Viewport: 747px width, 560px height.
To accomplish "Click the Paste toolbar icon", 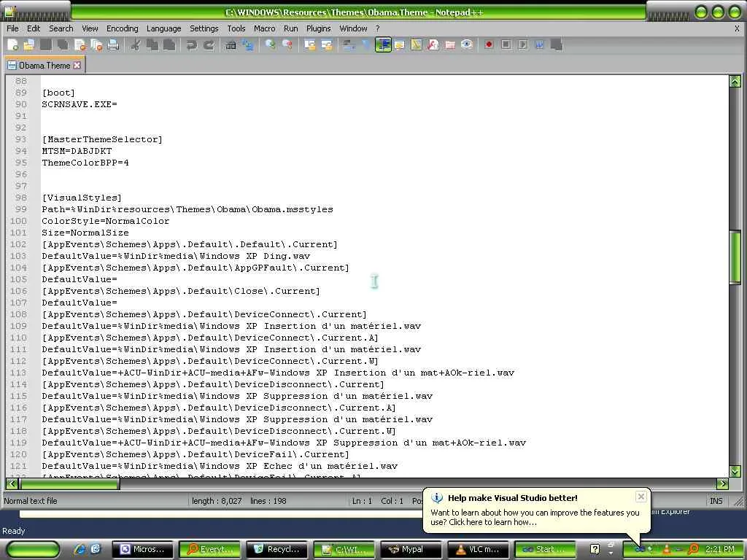I will [169, 44].
